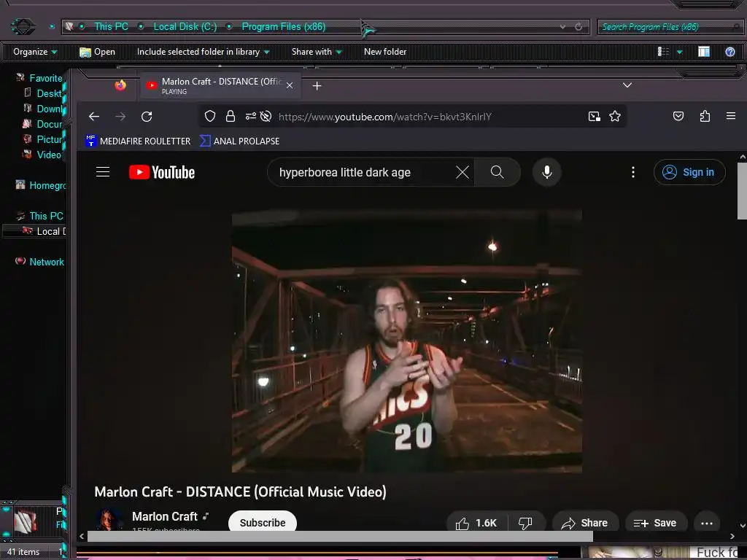
Task: Click Local Disk (C:) breadcrumb
Action: (185, 27)
